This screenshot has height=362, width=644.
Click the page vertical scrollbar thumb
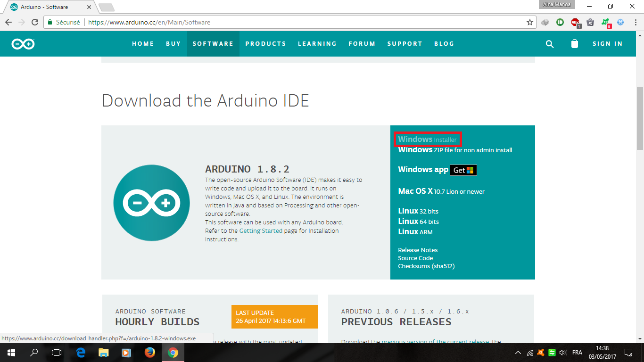[640, 118]
